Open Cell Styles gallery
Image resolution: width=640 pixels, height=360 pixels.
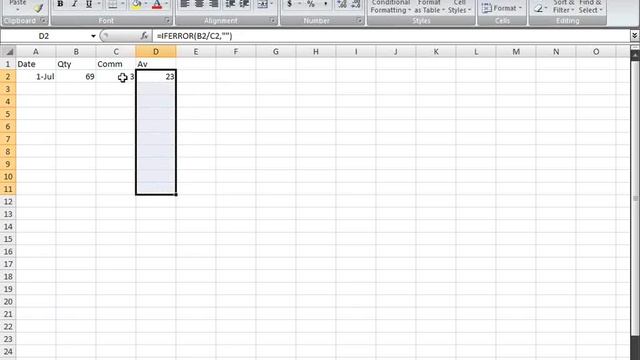point(460,7)
